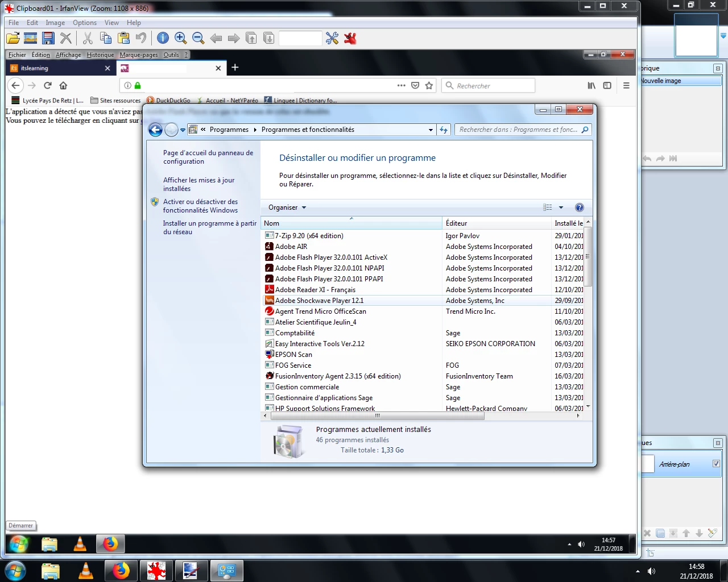Switch to IrfanView on the Windows taskbar
Viewport: 728px width, 582px height.
[x=156, y=571]
